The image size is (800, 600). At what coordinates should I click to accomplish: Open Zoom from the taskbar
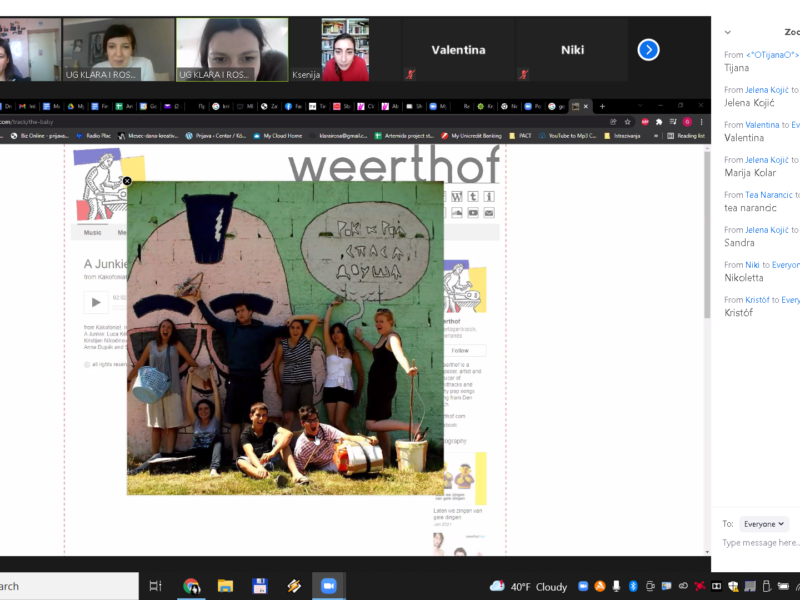pos(329,586)
